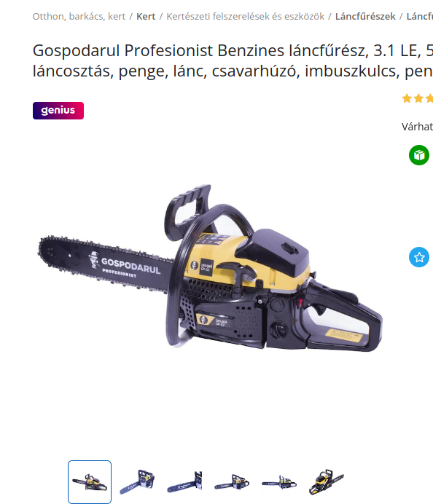The image size is (433, 504).
Task: Click the Várható delivery text
Action: pos(417,127)
